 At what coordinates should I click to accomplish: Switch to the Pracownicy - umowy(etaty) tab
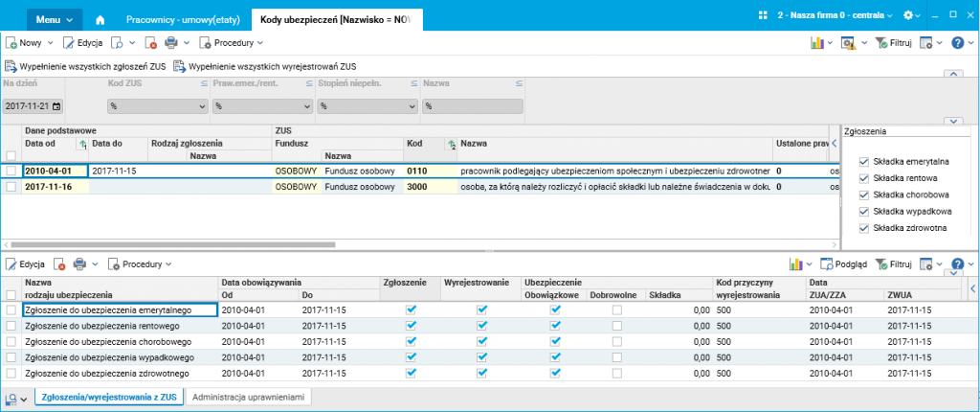(x=181, y=19)
